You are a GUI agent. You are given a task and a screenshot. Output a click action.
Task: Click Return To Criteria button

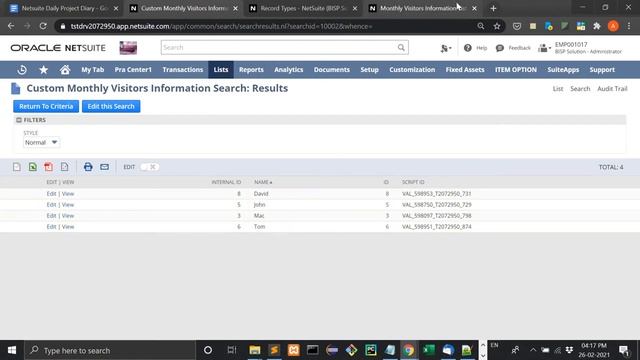[x=46, y=106]
